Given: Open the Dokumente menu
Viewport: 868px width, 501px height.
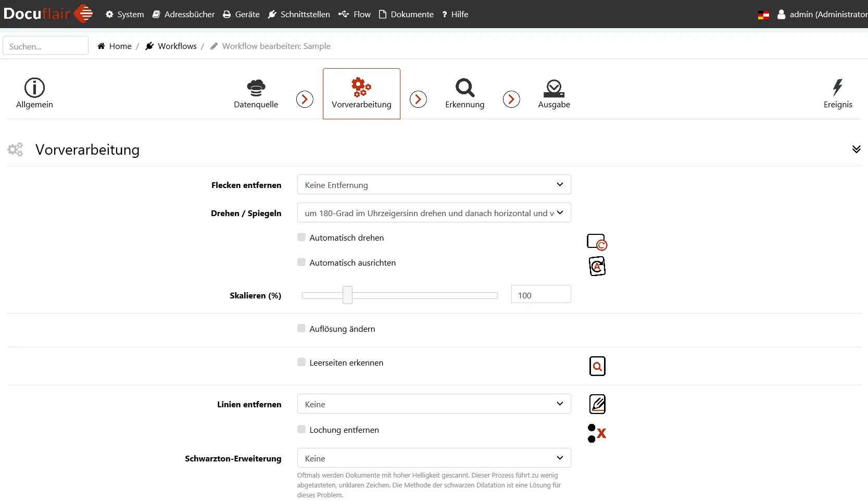Looking at the screenshot, I should coord(406,15).
